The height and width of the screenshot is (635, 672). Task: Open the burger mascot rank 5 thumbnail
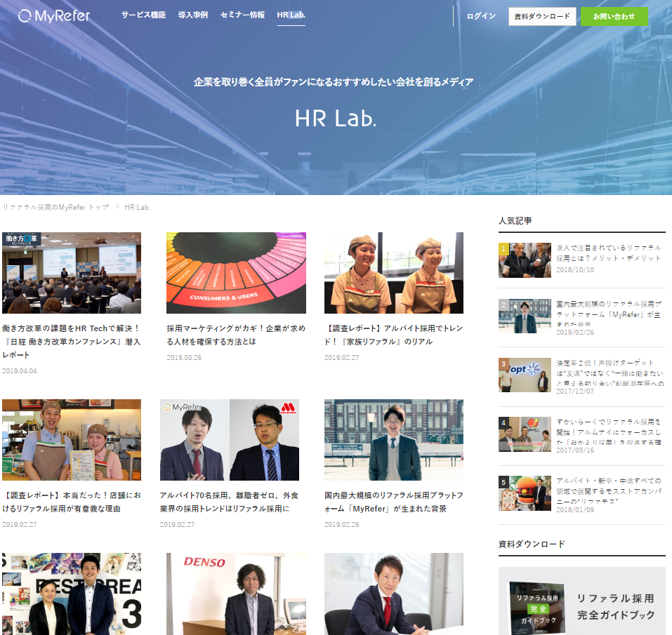click(x=525, y=493)
